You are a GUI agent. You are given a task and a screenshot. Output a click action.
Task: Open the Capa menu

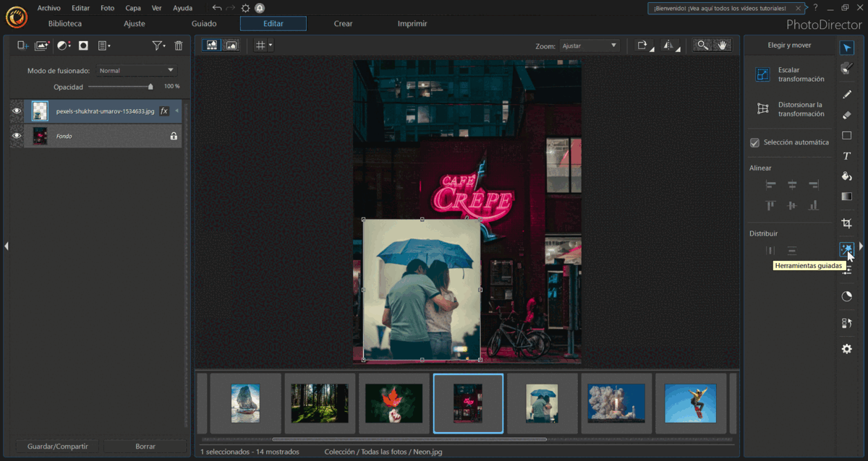[133, 8]
